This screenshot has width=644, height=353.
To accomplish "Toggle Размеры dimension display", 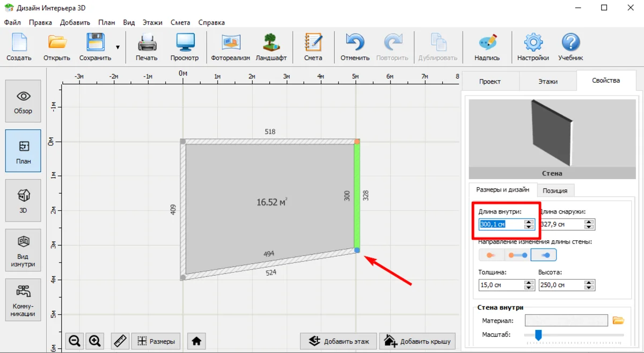I will click(156, 341).
